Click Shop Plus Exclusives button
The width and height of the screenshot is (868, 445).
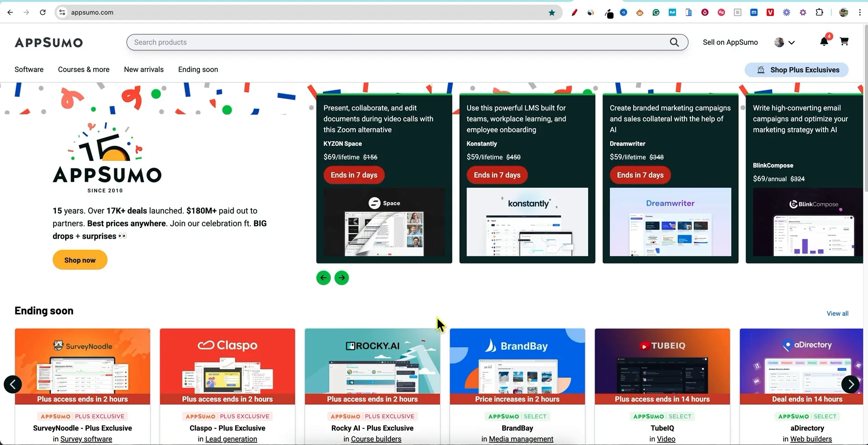797,70
